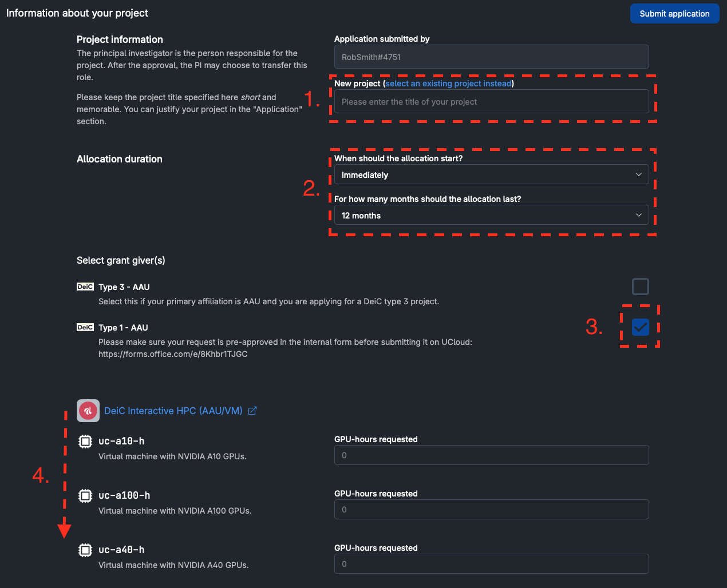The image size is (727, 588).
Task: Open the external link icon beside DeiC Interactive HPC
Action: pos(252,411)
